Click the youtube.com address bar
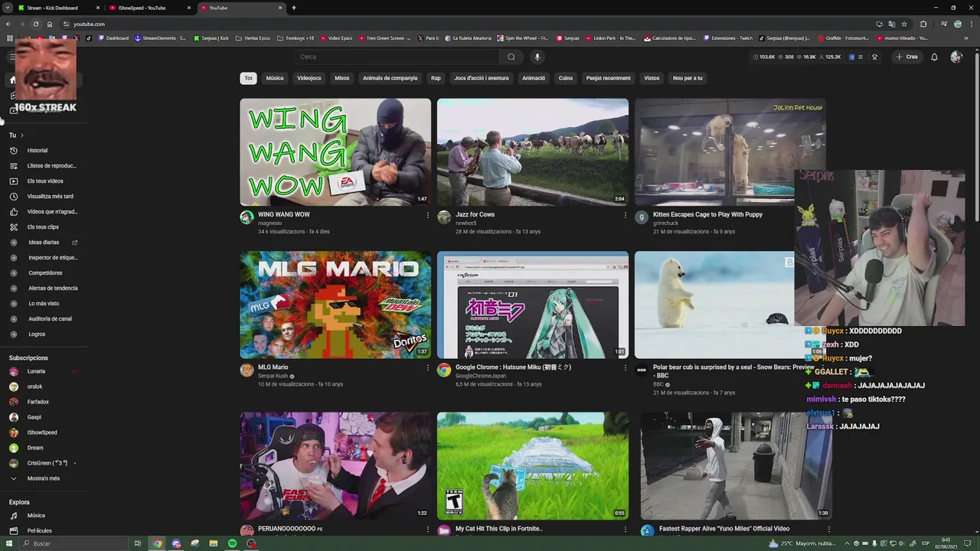 click(459, 24)
